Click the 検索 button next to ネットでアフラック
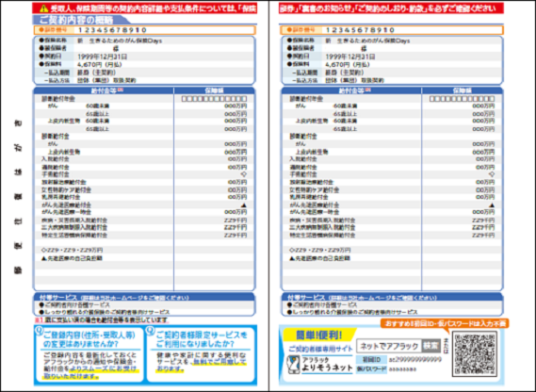This screenshot has height=392, width=536. (x=430, y=346)
